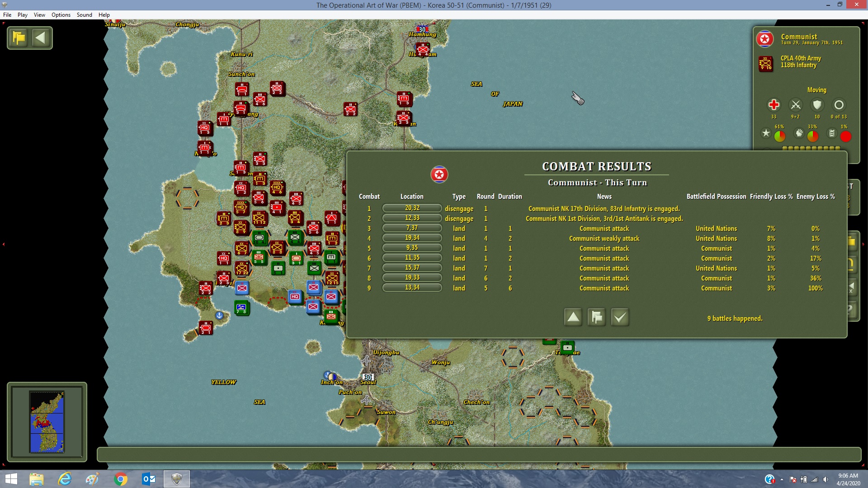
Task: Click the 'Communist weakly attack' news entry
Action: (604, 239)
